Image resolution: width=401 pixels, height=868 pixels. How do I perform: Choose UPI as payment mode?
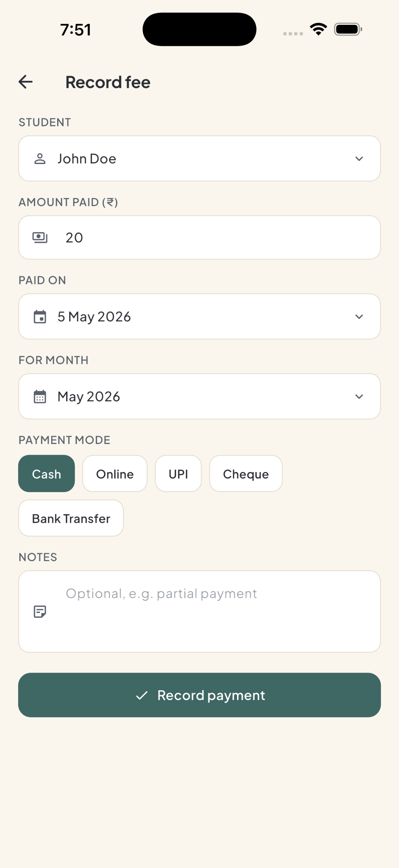tap(179, 476)
